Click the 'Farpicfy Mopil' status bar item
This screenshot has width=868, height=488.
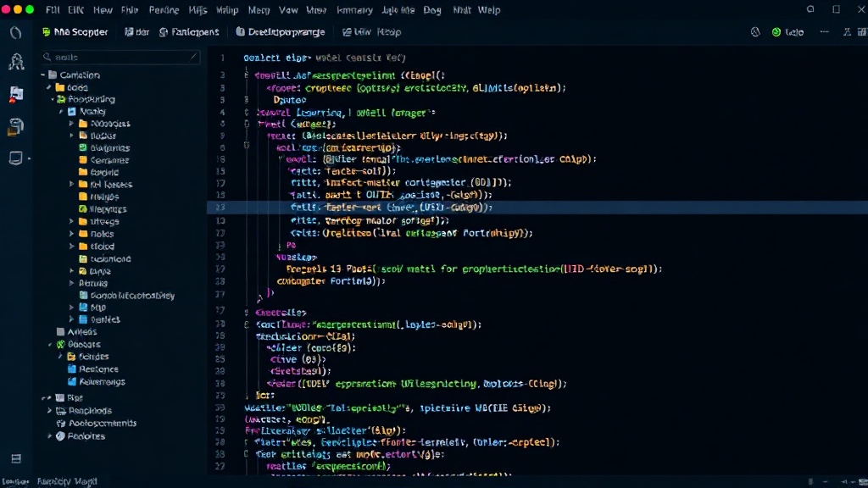(x=67, y=481)
